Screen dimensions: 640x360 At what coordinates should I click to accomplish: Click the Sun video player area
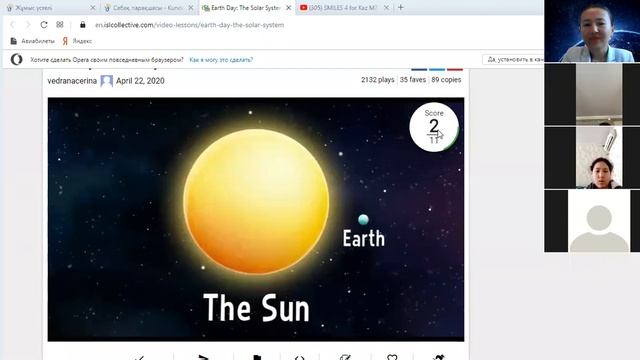click(x=256, y=219)
